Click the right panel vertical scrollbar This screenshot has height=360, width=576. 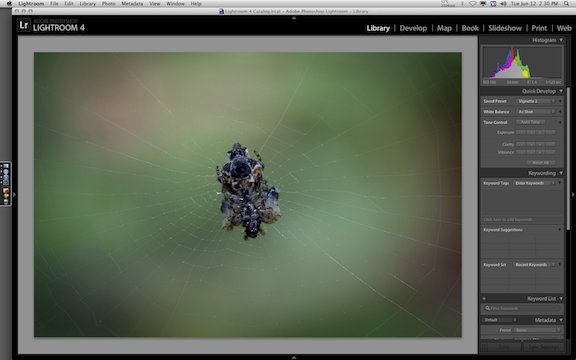pyautogui.click(x=568, y=158)
